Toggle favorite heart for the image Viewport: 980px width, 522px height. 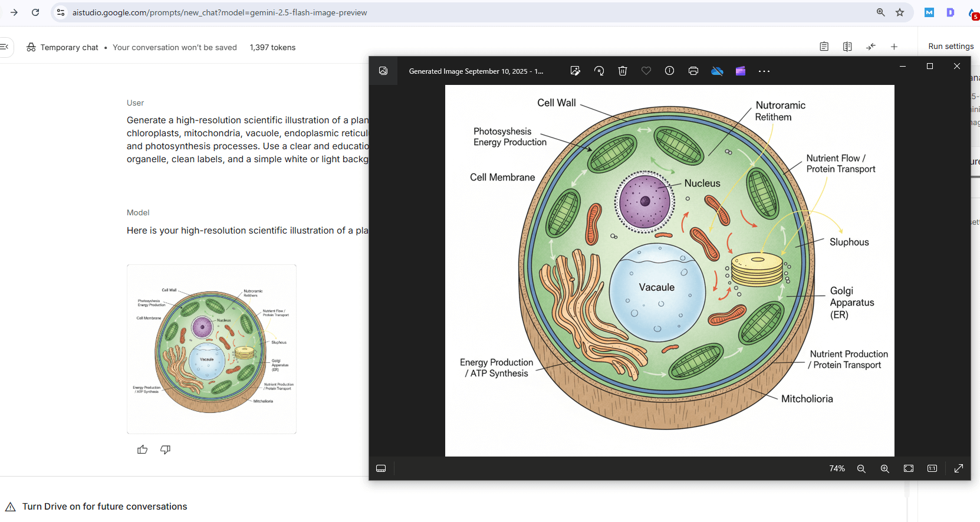click(646, 71)
